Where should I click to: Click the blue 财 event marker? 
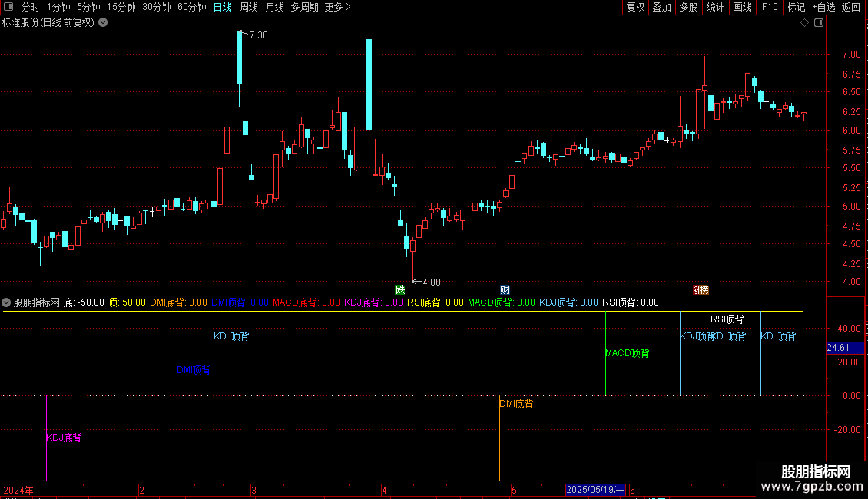[x=505, y=290]
